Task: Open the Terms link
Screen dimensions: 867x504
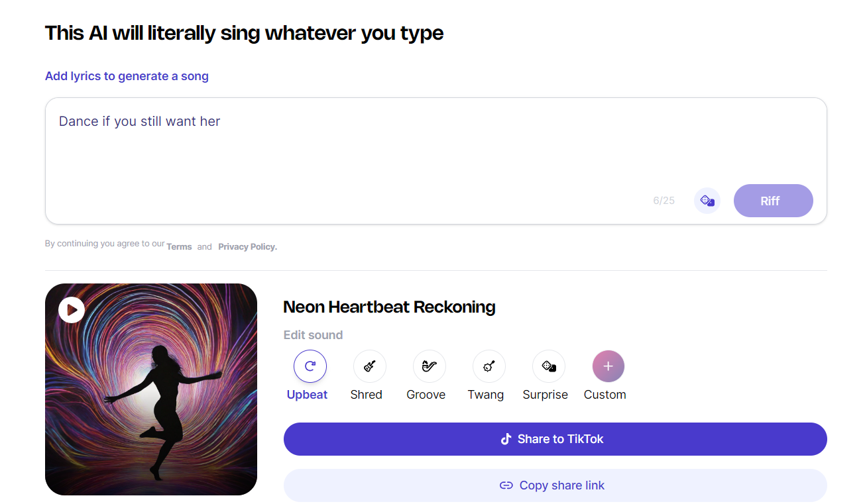Action: pos(179,247)
